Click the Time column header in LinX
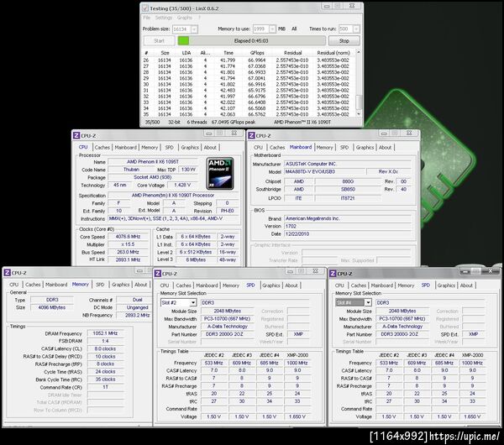 pos(228,53)
